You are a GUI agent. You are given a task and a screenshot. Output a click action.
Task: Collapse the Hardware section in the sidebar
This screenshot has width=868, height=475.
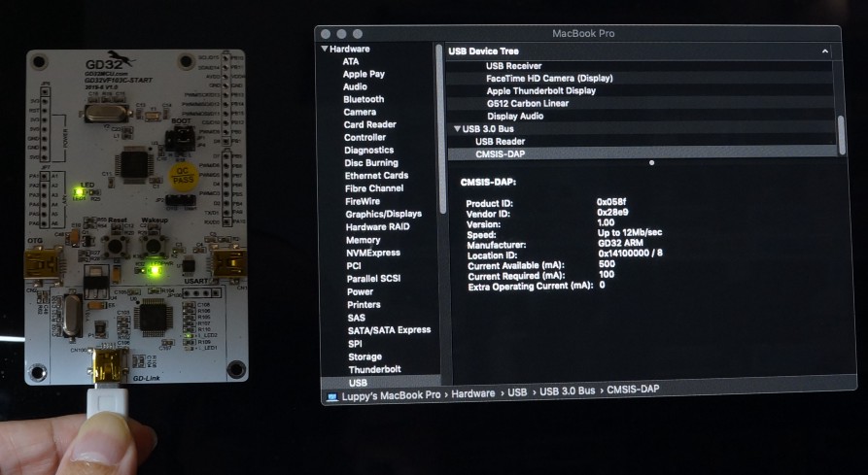coord(325,49)
